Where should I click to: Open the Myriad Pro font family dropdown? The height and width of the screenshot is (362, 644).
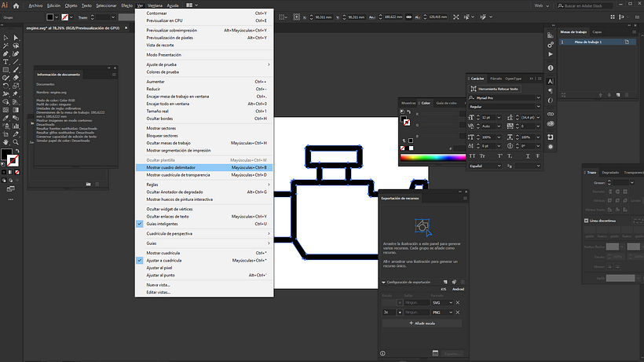(538, 98)
